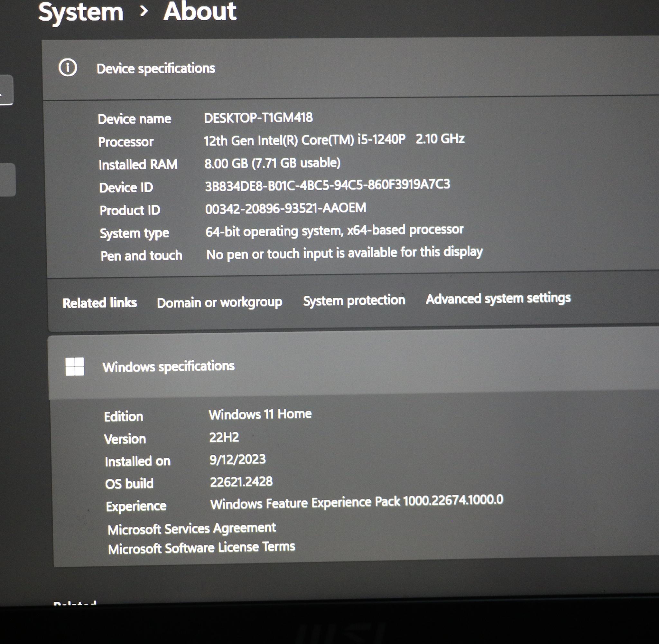Click the Experience label
Image resolution: width=659 pixels, height=644 pixels.
click(x=136, y=506)
